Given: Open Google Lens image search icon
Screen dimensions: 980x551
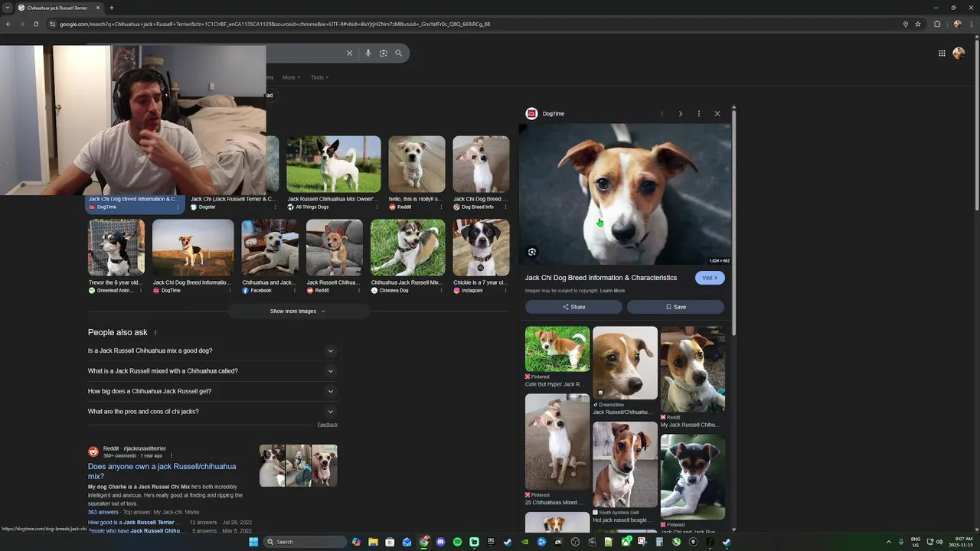Looking at the screenshot, I should pyautogui.click(x=384, y=53).
